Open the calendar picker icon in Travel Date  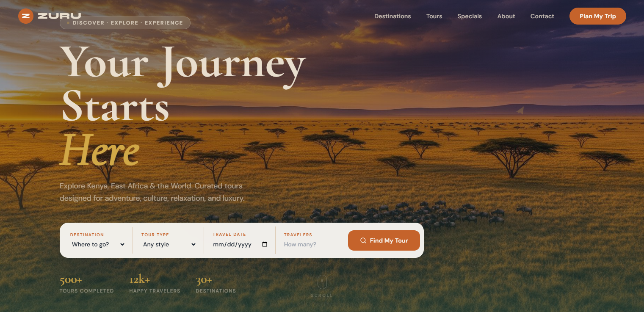(x=265, y=244)
